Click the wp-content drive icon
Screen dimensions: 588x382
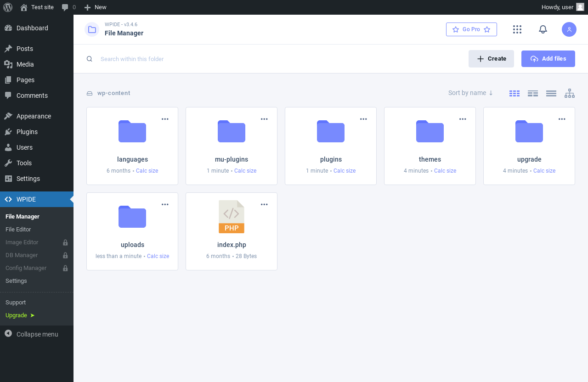[x=90, y=93]
